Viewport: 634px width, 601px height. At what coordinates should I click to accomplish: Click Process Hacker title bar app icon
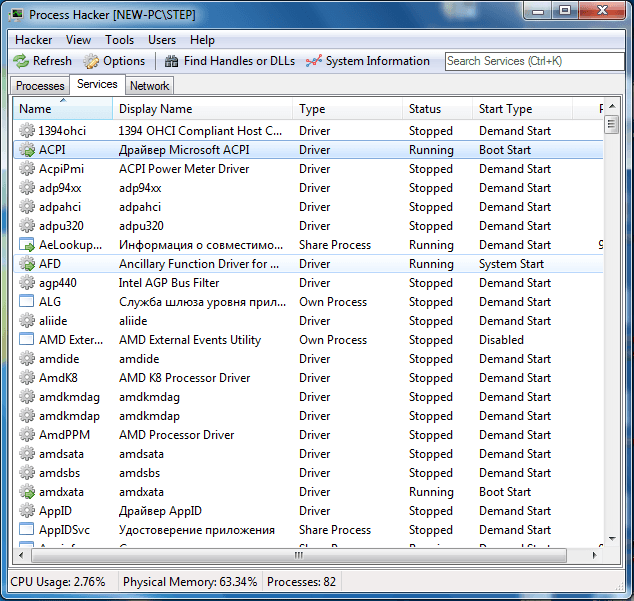click(17, 15)
